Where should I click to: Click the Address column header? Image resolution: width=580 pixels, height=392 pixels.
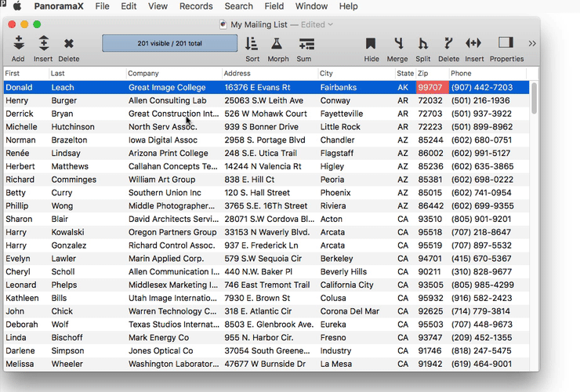point(270,73)
